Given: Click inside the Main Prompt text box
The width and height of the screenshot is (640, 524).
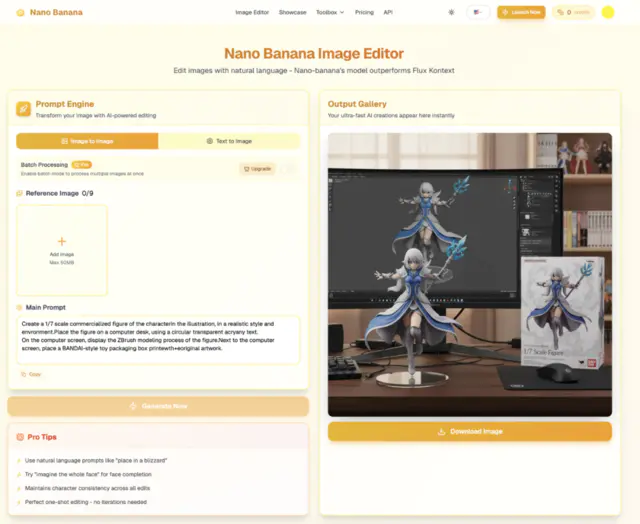Looking at the screenshot, I should tap(158, 340).
